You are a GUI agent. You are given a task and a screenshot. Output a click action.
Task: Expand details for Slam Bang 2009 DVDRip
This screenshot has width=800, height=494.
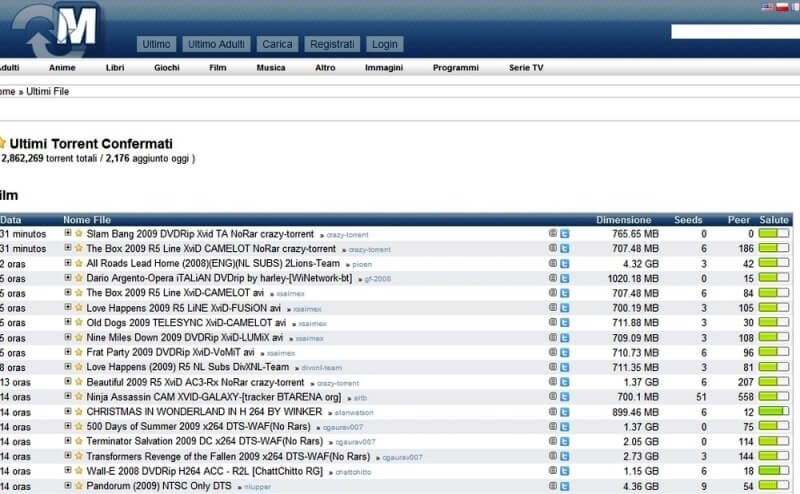click(67, 234)
